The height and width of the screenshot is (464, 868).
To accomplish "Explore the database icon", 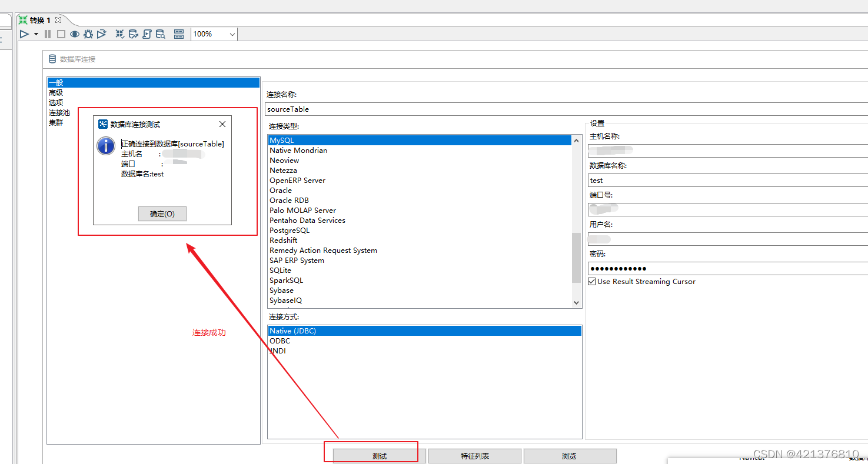I will point(160,34).
